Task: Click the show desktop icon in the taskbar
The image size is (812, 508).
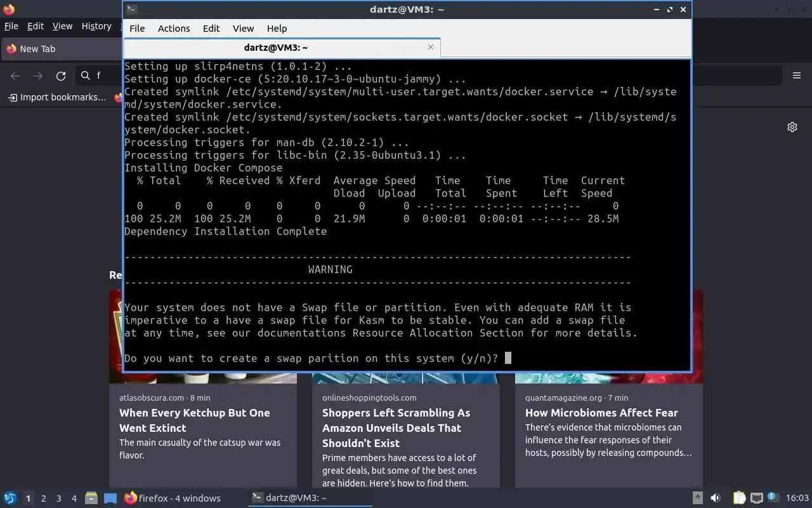Action: (x=110, y=498)
